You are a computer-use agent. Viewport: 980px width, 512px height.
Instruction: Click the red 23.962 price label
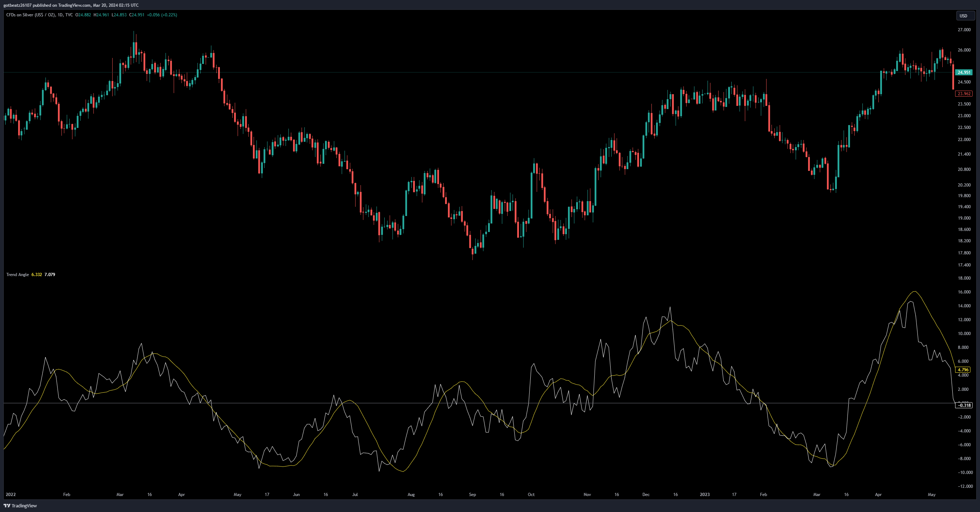pos(964,94)
